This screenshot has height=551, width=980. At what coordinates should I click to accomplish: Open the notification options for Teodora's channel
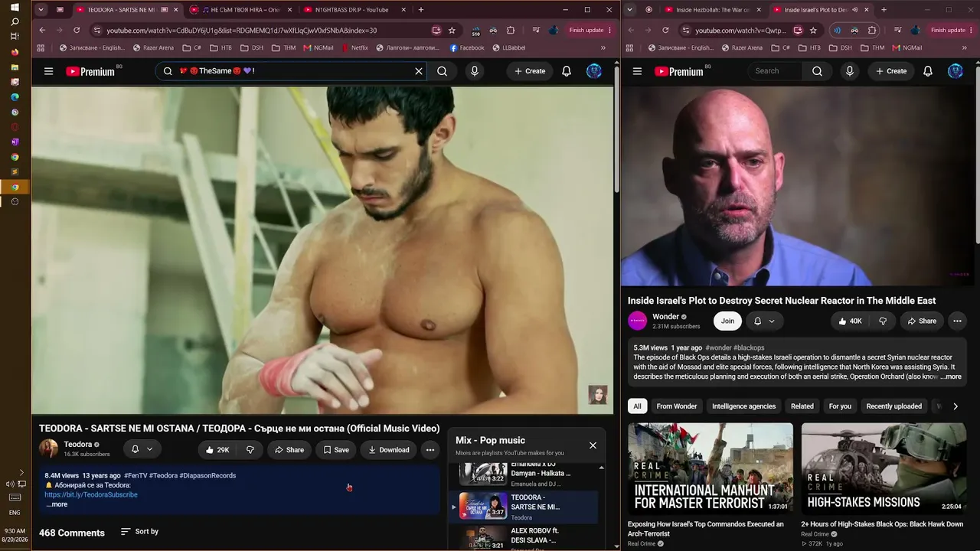(x=142, y=449)
